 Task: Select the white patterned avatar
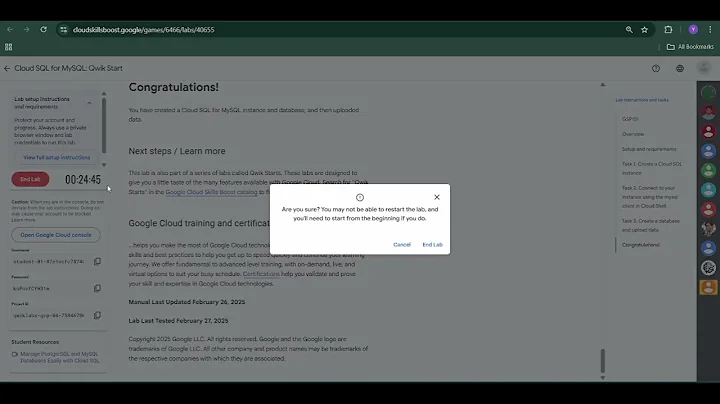(x=708, y=267)
